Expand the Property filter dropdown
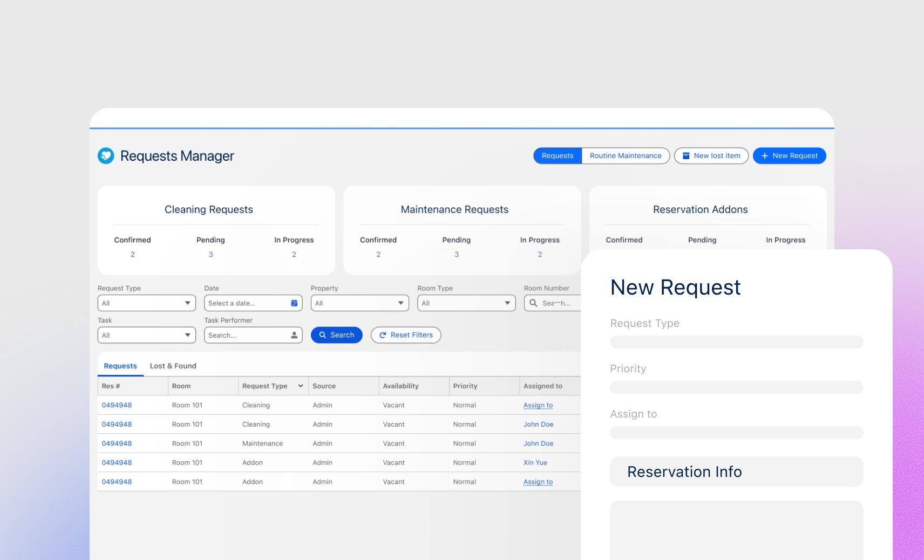924x560 pixels. tap(359, 303)
